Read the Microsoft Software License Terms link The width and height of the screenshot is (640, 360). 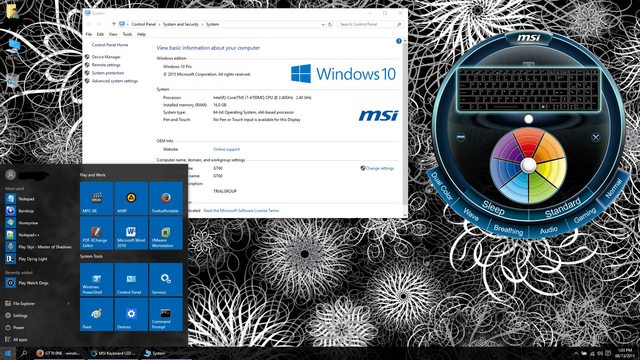click(241, 211)
